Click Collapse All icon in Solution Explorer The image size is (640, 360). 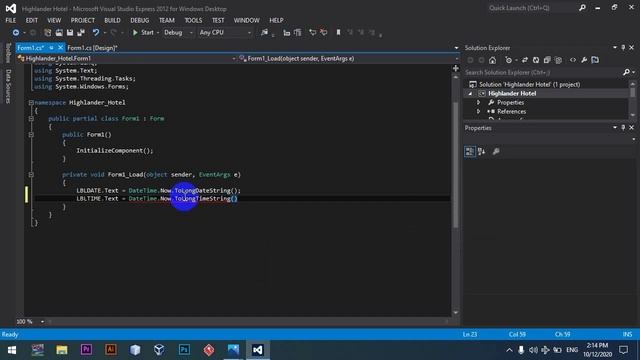click(547, 60)
